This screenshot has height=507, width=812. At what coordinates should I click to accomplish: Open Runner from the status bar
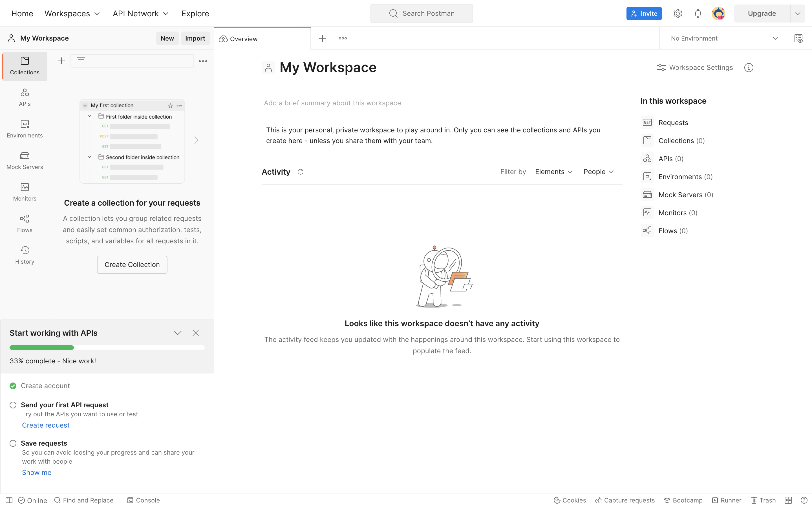coord(727,500)
